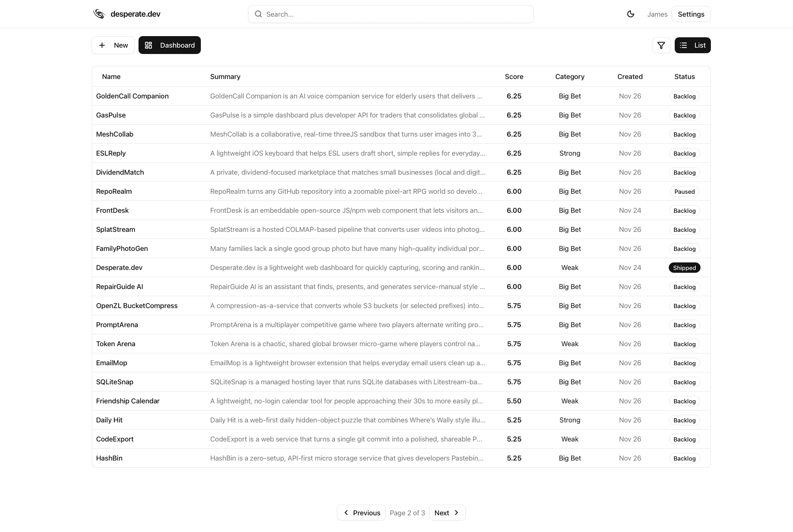Switch to the Dashboard view

169,45
